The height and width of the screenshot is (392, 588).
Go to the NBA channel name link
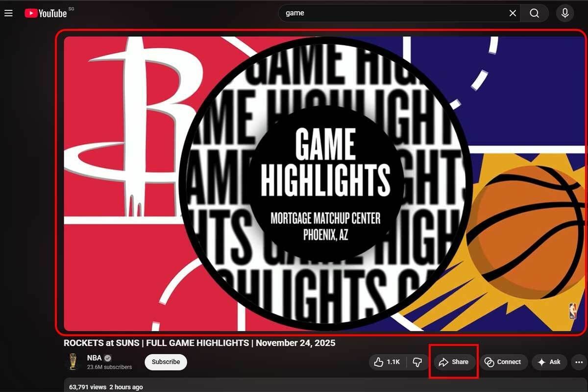click(94, 358)
